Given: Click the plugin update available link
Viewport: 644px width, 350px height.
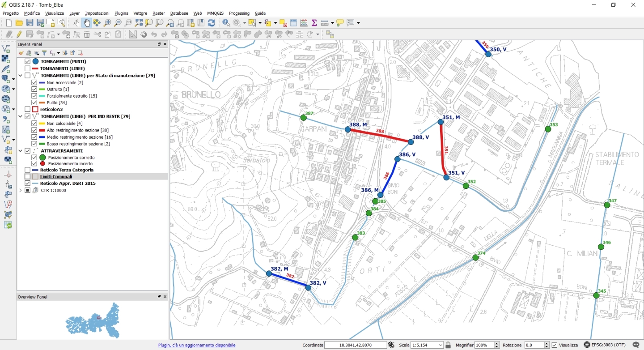Looking at the screenshot, I should [x=197, y=345].
